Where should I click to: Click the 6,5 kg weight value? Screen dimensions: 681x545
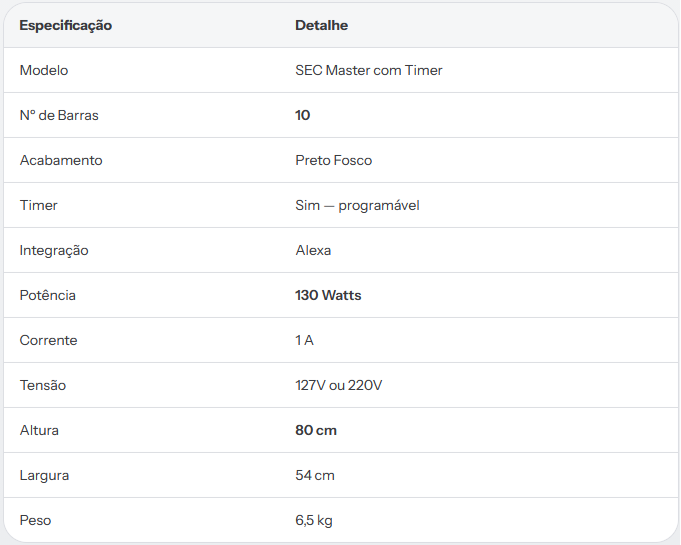pos(314,520)
